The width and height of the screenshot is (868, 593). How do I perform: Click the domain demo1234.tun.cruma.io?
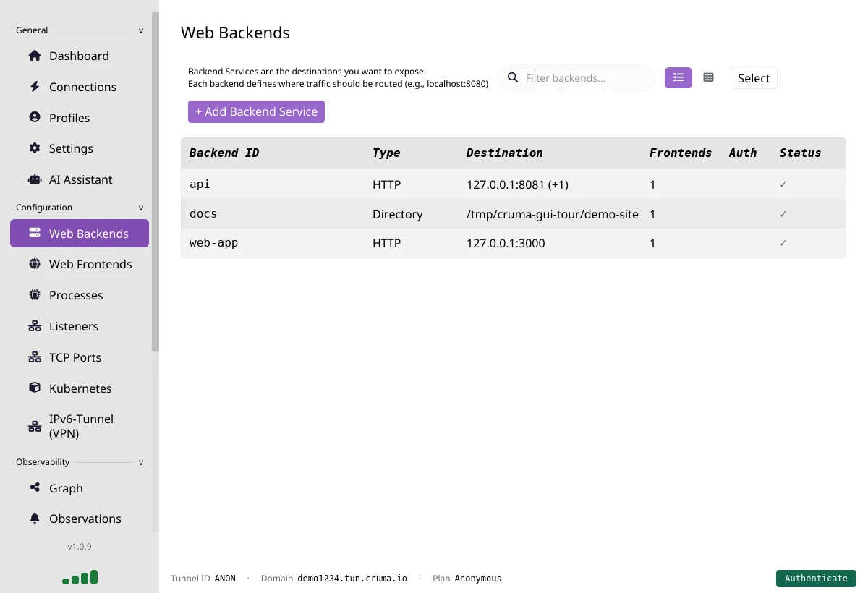352,579
